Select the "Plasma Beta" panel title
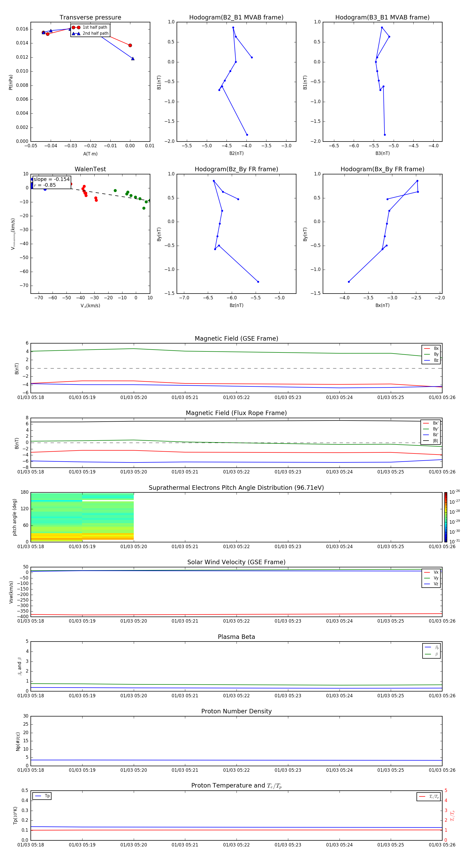Screen dimensions: 473x868 tap(236, 637)
